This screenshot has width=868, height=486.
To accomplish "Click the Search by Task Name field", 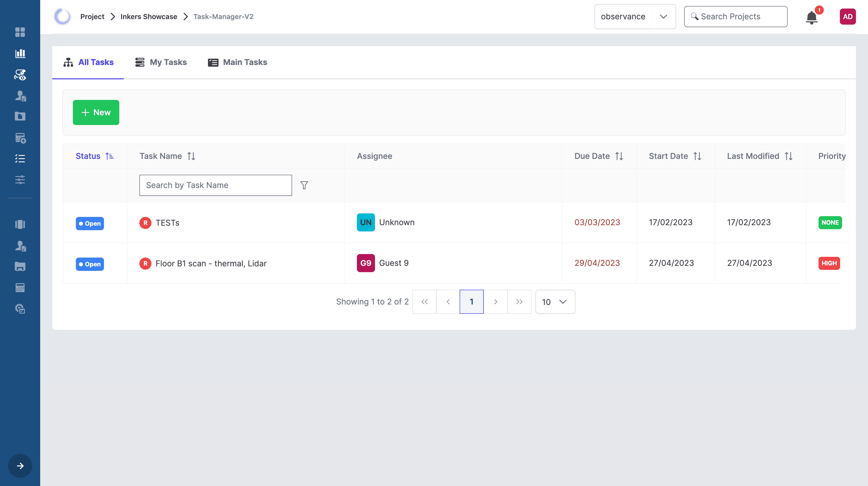I will (x=215, y=185).
